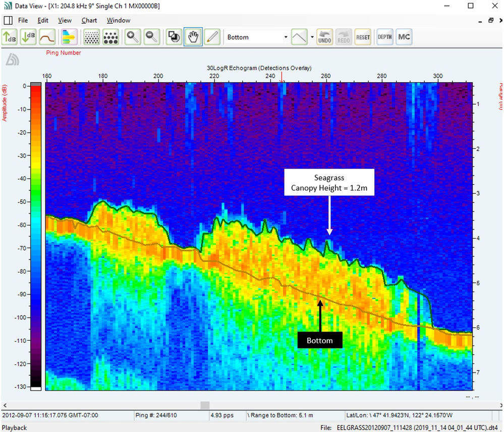Screen dimensions: 504x432
Task: Open the Chart menu
Action: pyautogui.click(x=89, y=20)
